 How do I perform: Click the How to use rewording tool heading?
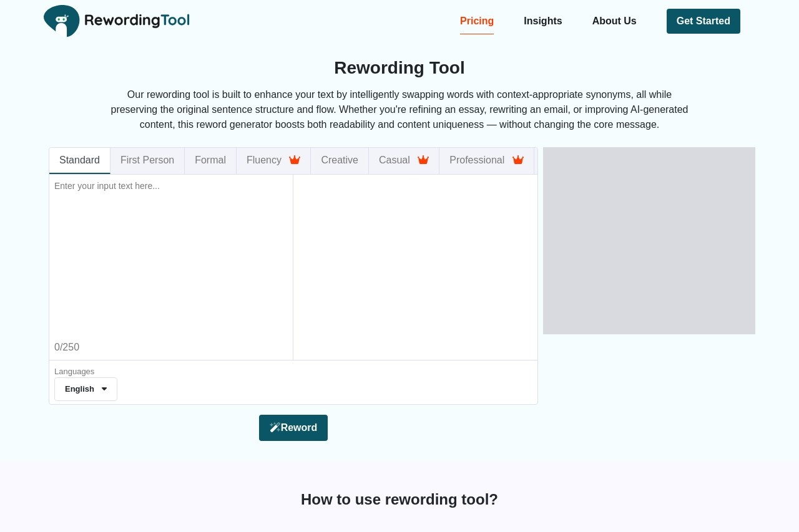tap(399, 500)
